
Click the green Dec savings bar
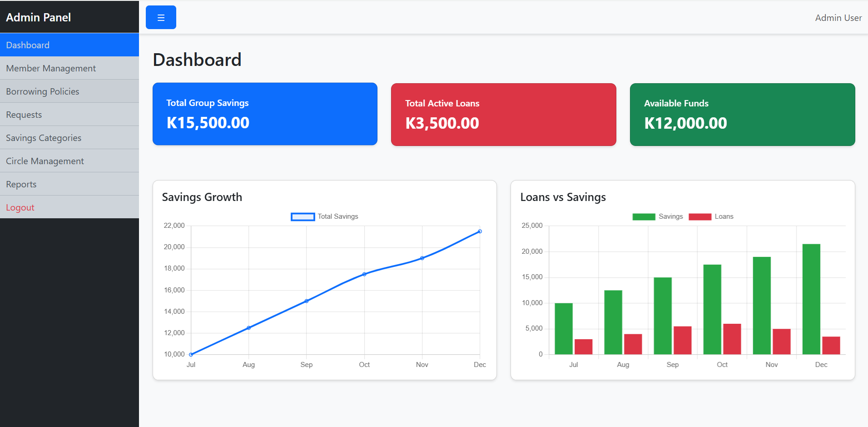tap(811, 299)
